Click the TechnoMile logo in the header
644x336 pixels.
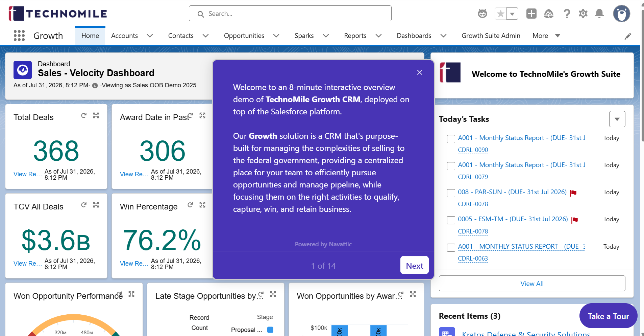tap(58, 14)
